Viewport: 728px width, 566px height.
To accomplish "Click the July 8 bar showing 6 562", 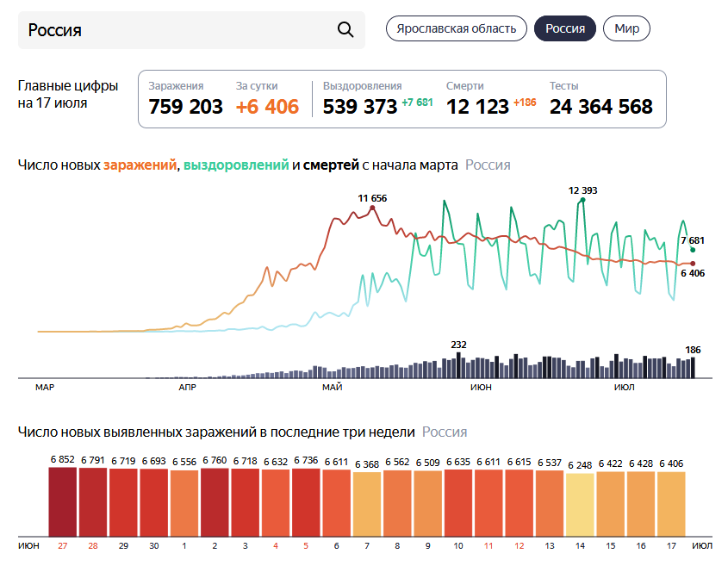I will tap(397, 504).
